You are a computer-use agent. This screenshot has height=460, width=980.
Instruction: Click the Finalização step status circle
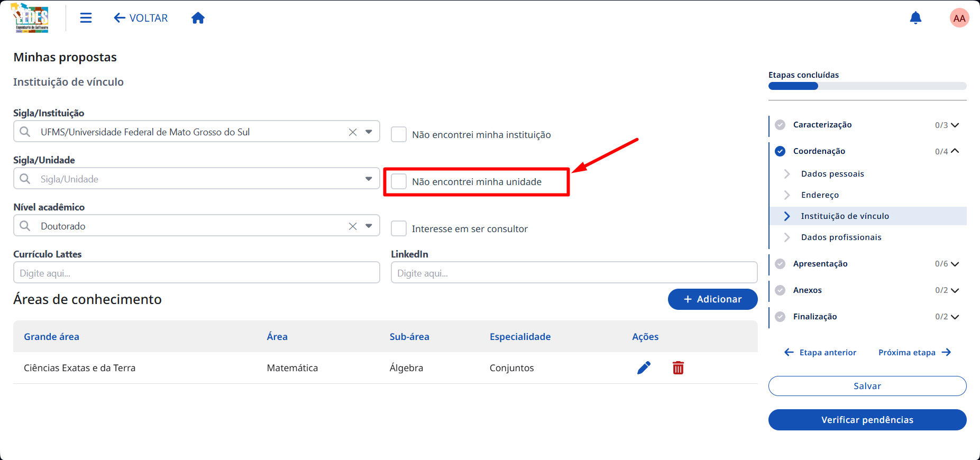pos(780,317)
